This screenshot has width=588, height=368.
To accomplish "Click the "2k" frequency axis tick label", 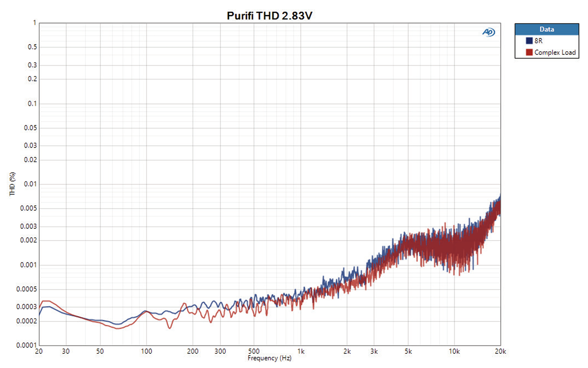I will click(347, 351).
